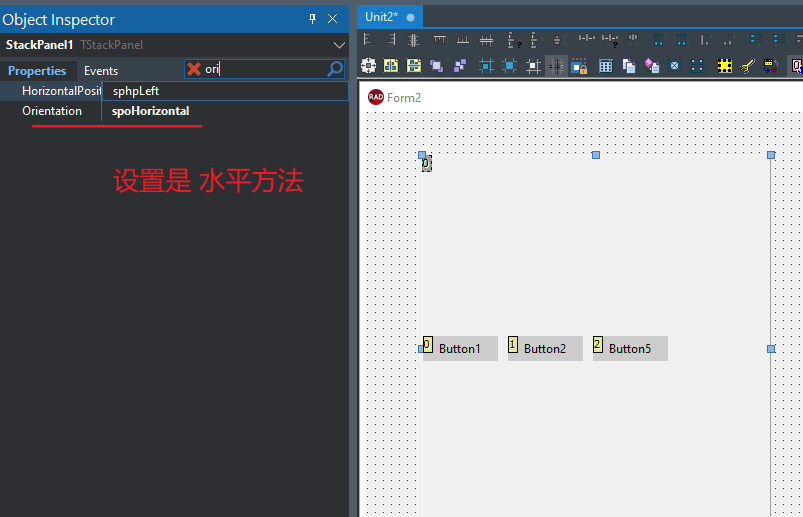Toggle the highlighted red-blue guidelines icon
The height and width of the screenshot is (517, 803).
coord(556,66)
